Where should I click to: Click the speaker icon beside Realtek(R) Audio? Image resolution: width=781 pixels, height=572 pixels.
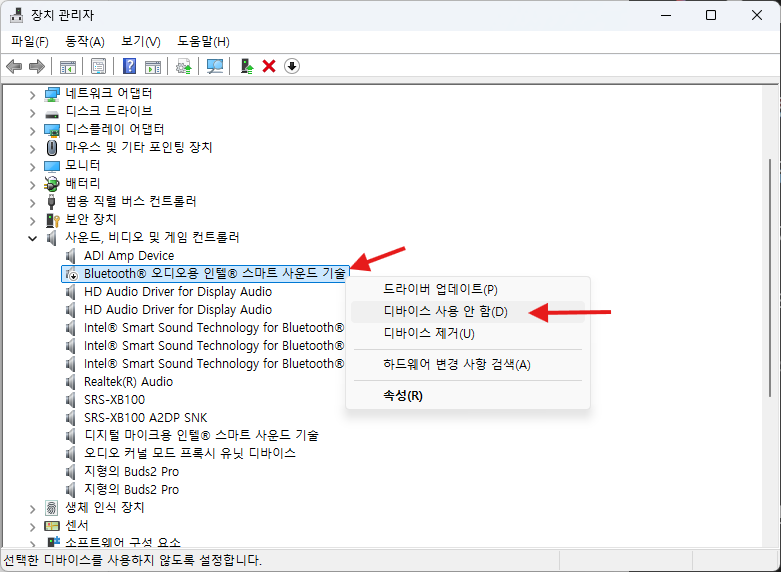coord(71,382)
